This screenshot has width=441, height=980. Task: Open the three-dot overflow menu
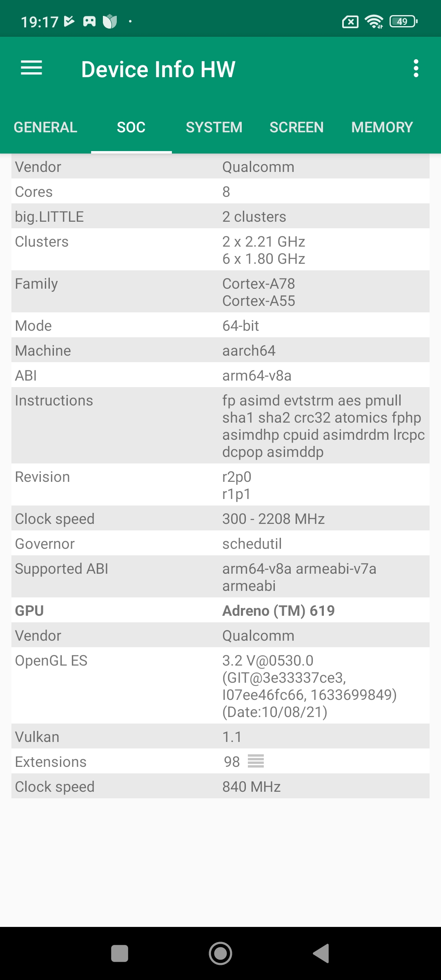tap(416, 68)
